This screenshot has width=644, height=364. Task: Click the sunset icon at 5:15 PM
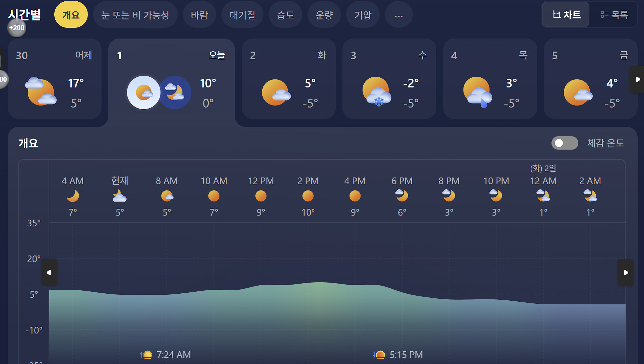coord(379,355)
